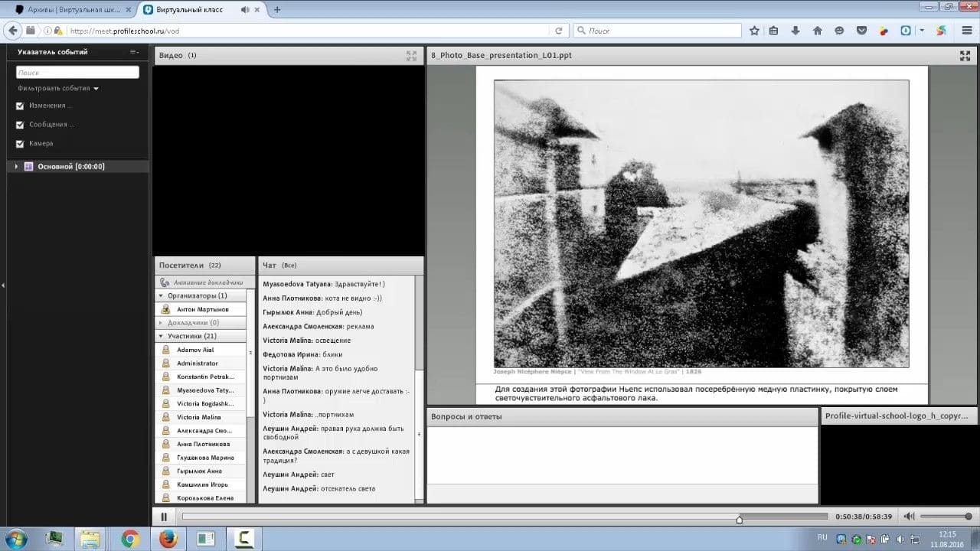The height and width of the screenshot is (551, 980).
Task: Click the lock warning icon in address bar
Action: coord(59,31)
